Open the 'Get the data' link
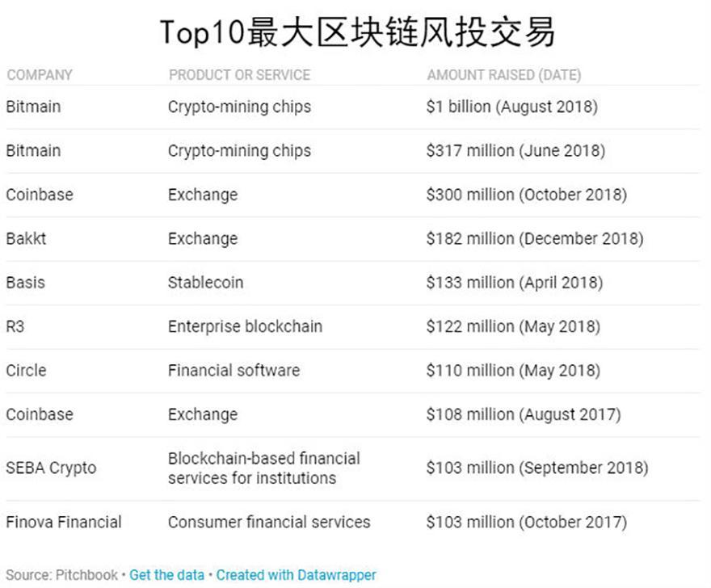 tap(167, 575)
